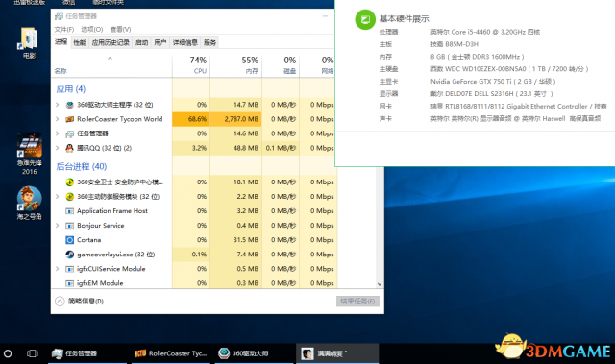615x364 pixels.
Task: Open the 文件(F) menu
Action: tap(64, 30)
